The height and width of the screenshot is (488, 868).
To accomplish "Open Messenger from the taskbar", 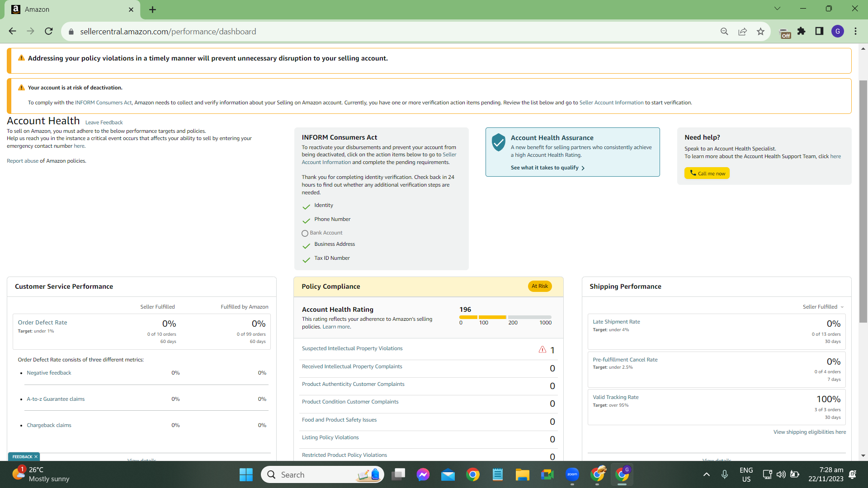I will click(x=423, y=474).
